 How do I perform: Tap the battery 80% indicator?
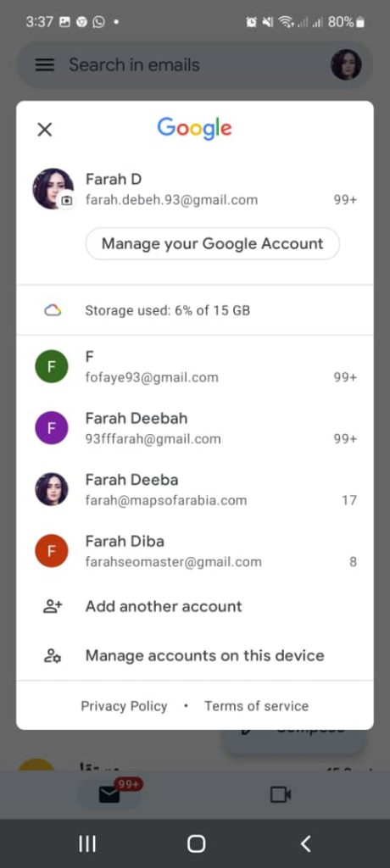click(346, 22)
